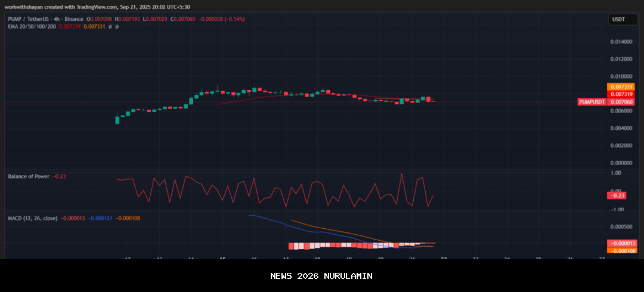
Task: Click the PUMPUSDT price tag on the axis
Action: 592,102
